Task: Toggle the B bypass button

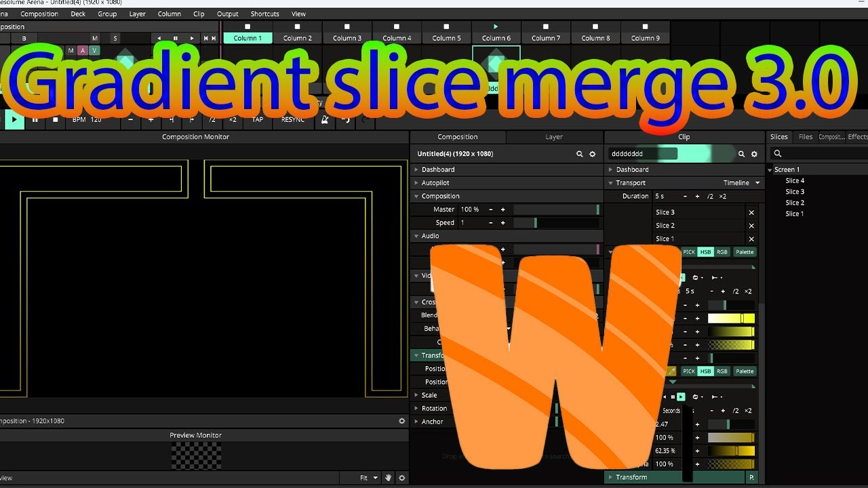Action: pyautogui.click(x=24, y=39)
